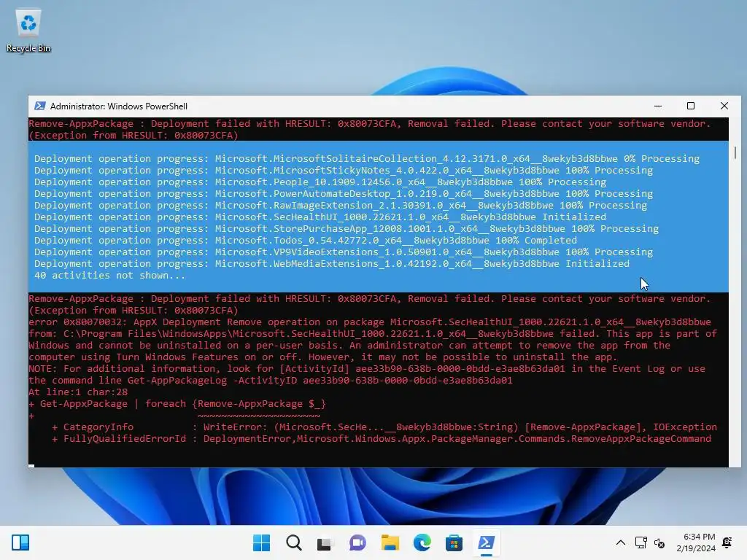Open the network status tray icon

[640, 542]
